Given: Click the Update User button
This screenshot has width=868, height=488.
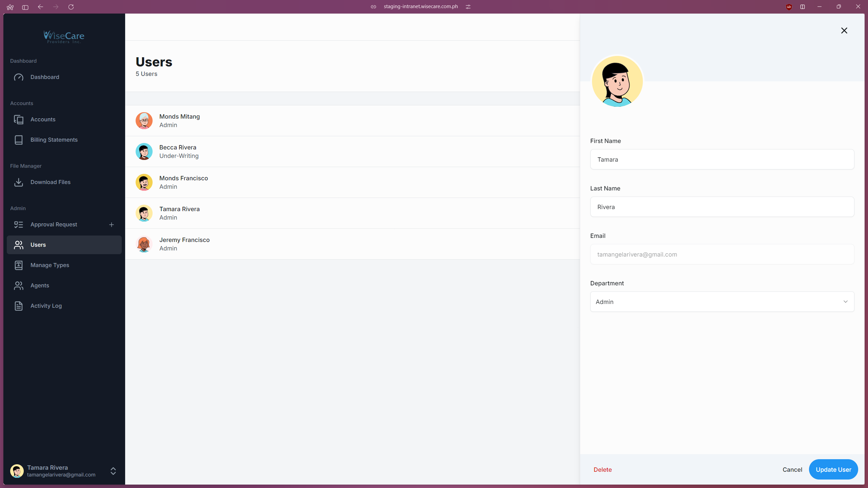Looking at the screenshot, I should point(834,469).
